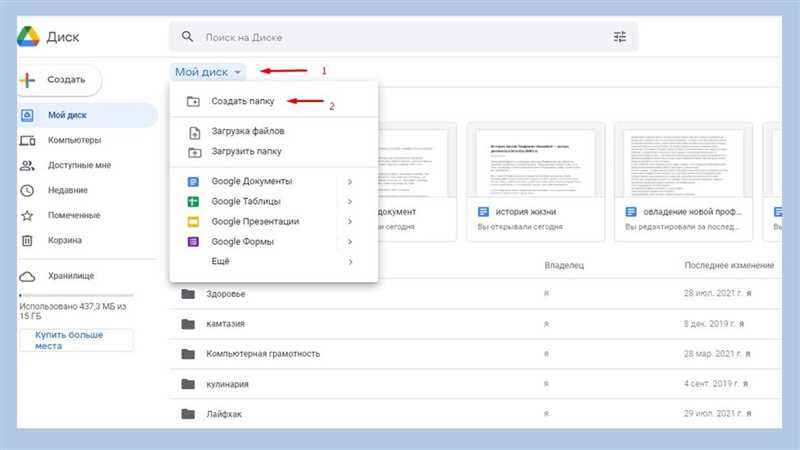Click doc icon beside история жизни
This screenshot has height=450, width=800.
pyautogui.click(x=483, y=212)
